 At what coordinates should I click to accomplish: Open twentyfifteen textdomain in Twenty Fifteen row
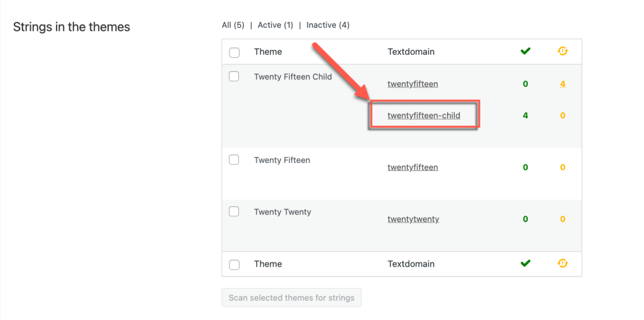pos(413,168)
